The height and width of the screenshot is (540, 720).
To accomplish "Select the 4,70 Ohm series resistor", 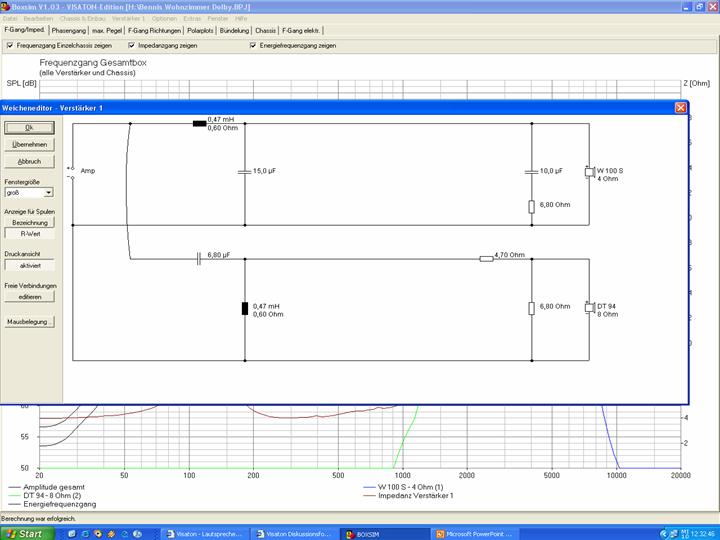I will point(486,258).
